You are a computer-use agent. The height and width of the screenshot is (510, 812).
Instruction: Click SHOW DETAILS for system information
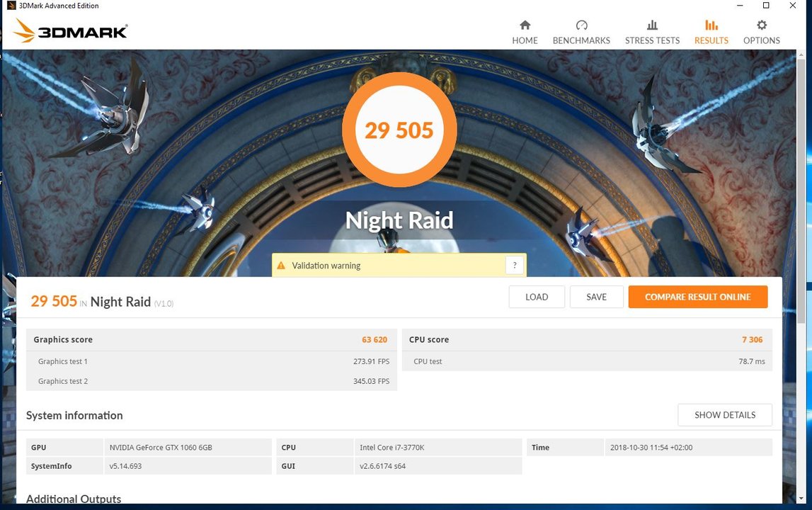coord(724,415)
